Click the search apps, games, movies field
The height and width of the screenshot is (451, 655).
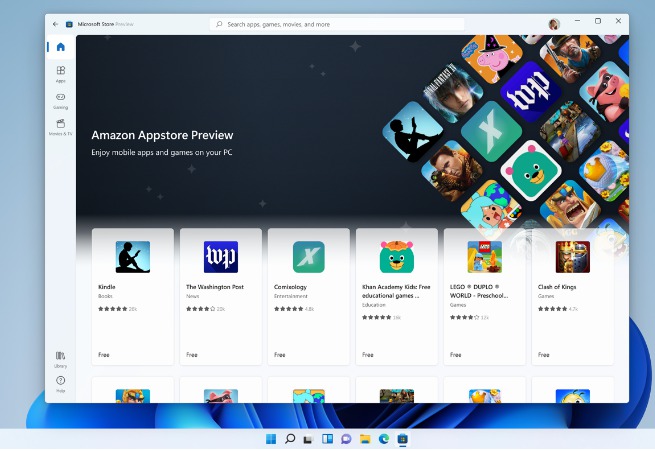[337, 24]
